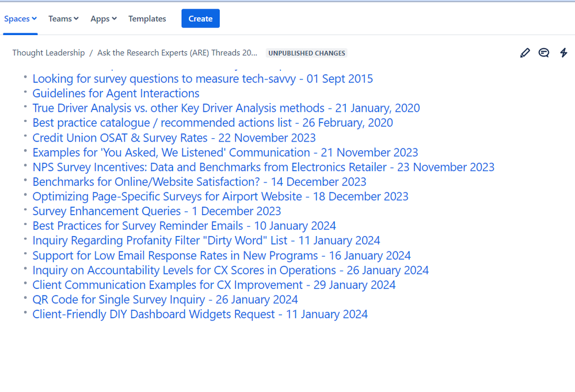Viewport: 575px width, 392px height.
Task: Click the Edit pencil icon
Action: [x=525, y=53]
